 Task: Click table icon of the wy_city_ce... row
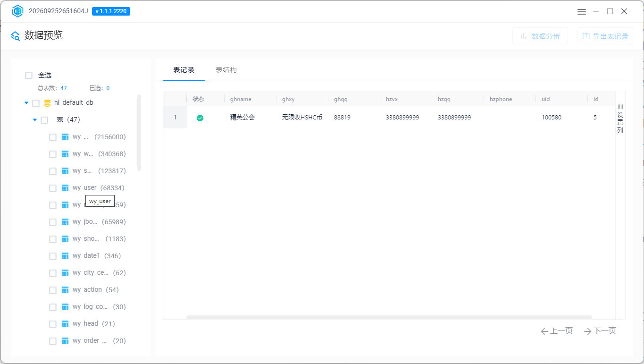pos(65,273)
